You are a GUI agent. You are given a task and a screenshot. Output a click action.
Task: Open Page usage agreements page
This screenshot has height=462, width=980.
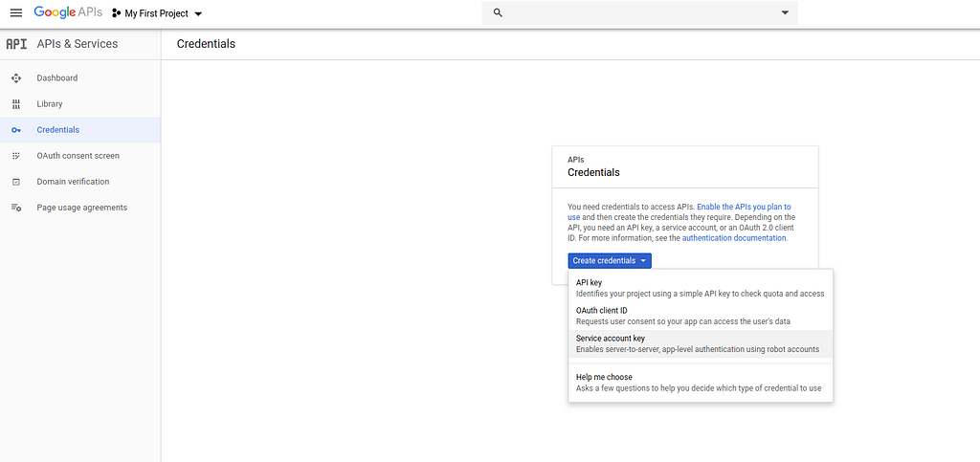(80, 208)
